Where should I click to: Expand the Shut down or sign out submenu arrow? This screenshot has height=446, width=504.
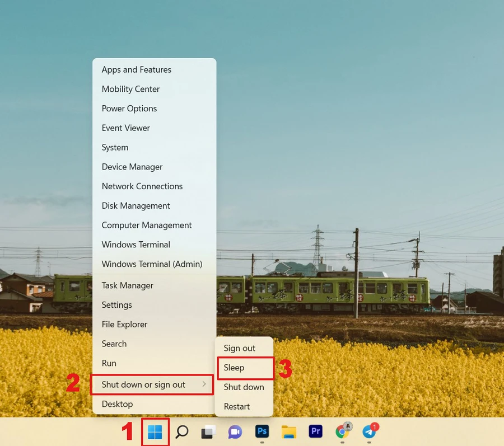click(204, 384)
